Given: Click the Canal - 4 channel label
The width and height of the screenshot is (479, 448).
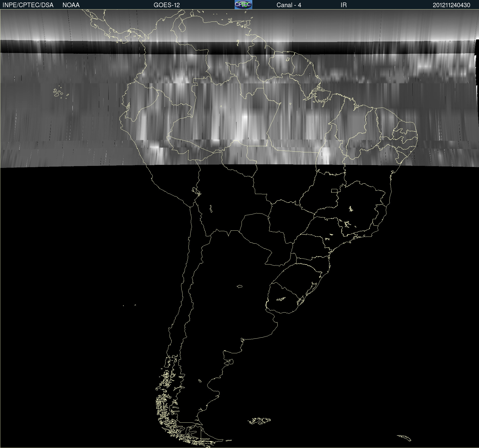Looking at the screenshot, I should (289, 5).
